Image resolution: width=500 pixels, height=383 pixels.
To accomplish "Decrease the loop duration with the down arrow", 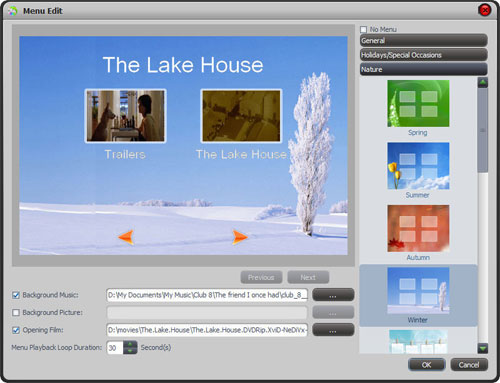I will pyautogui.click(x=130, y=351).
